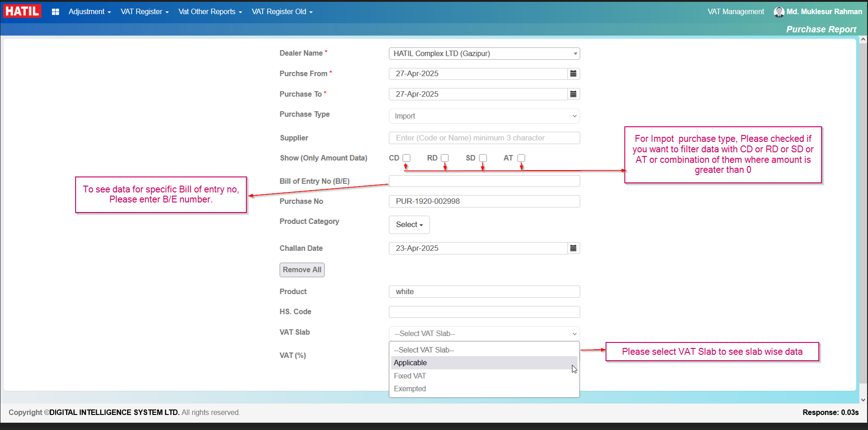Click the vertical scrollbar thumb

coord(863,213)
